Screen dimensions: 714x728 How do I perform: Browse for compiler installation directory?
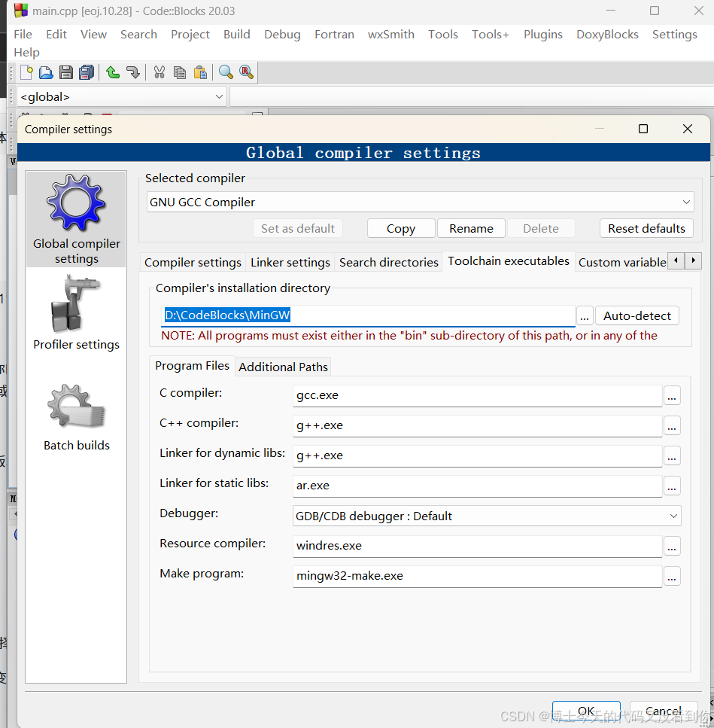(585, 315)
